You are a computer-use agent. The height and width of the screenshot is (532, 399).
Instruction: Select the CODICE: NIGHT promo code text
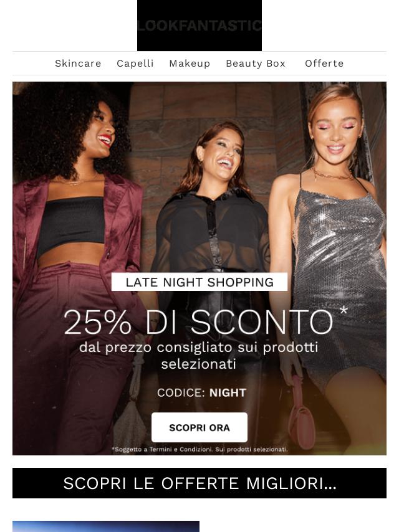point(202,392)
